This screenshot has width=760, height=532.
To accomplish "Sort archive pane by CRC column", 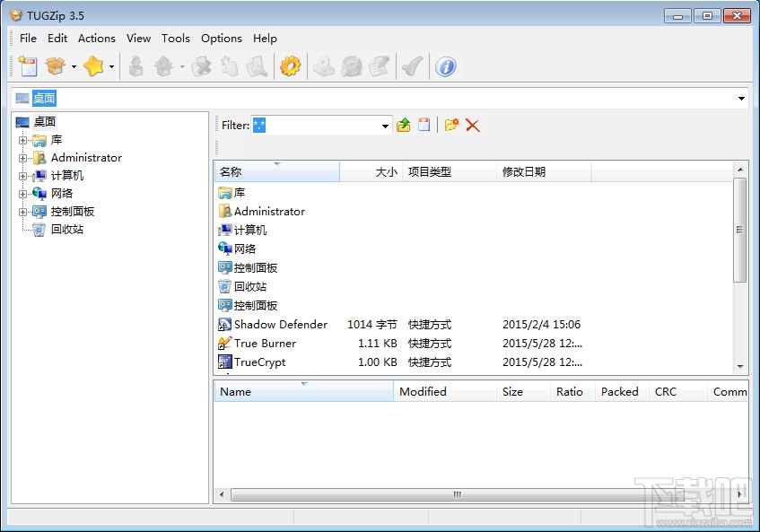I will tap(678, 391).
